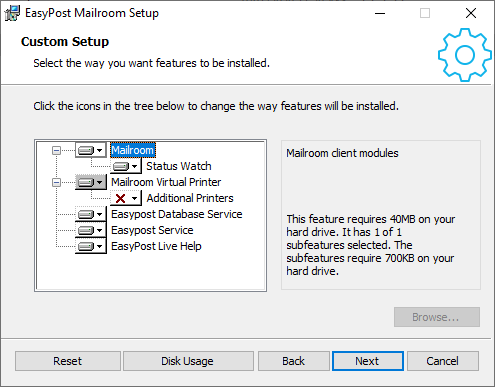495x387 pixels.
Task: Open the Disk Usage dialog
Action: [x=188, y=361]
